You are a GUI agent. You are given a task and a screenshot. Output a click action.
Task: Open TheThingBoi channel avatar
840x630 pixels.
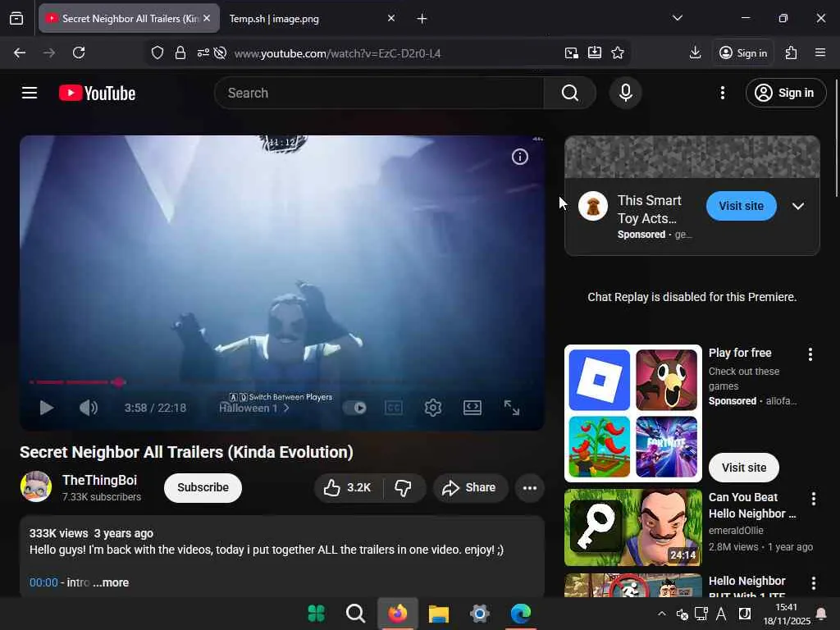(36, 486)
